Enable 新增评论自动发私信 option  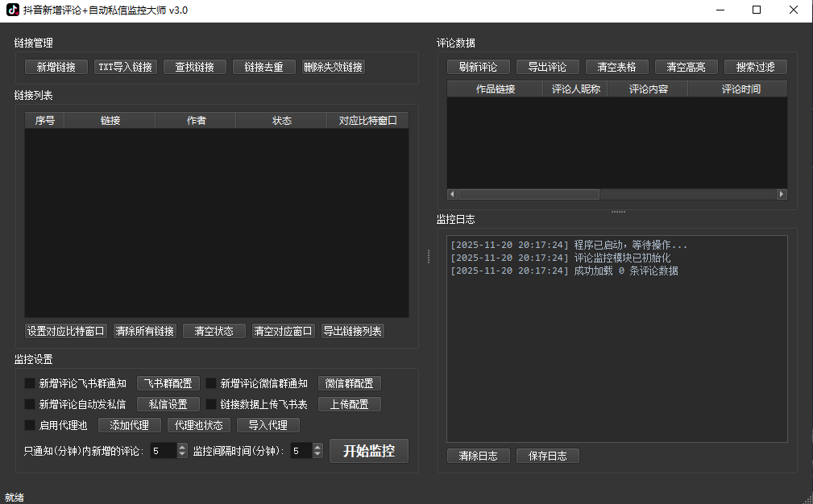pyautogui.click(x=31, y=404)
